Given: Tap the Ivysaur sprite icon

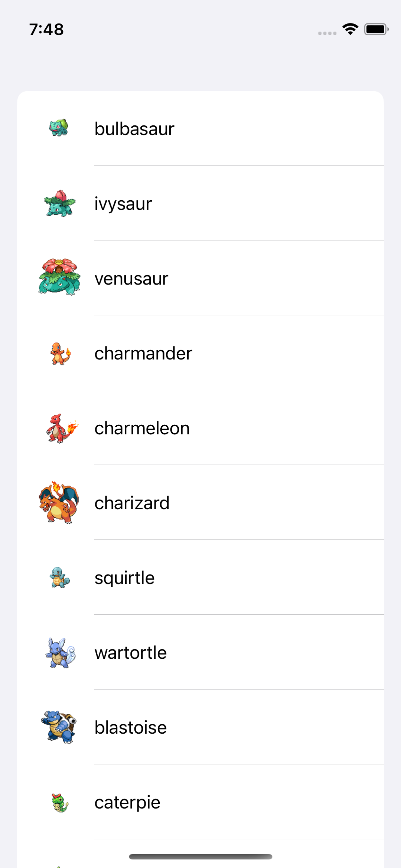Looking at the screenshot, I should coord(59,203).
